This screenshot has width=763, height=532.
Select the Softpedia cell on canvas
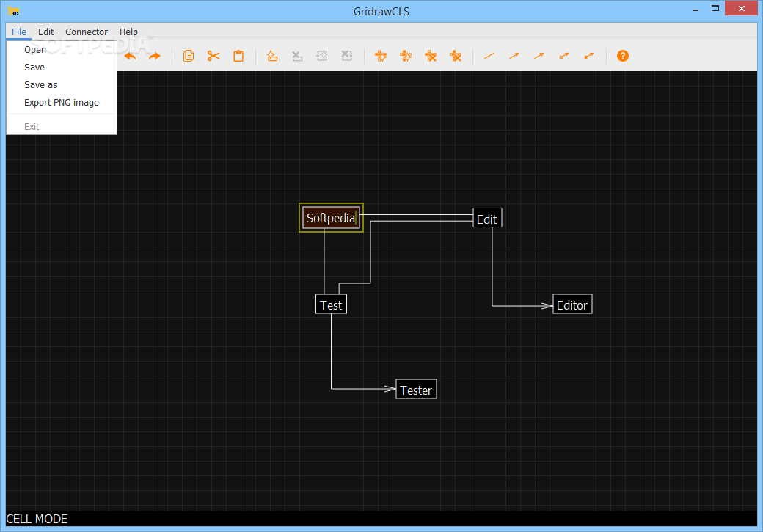[331, 218]
